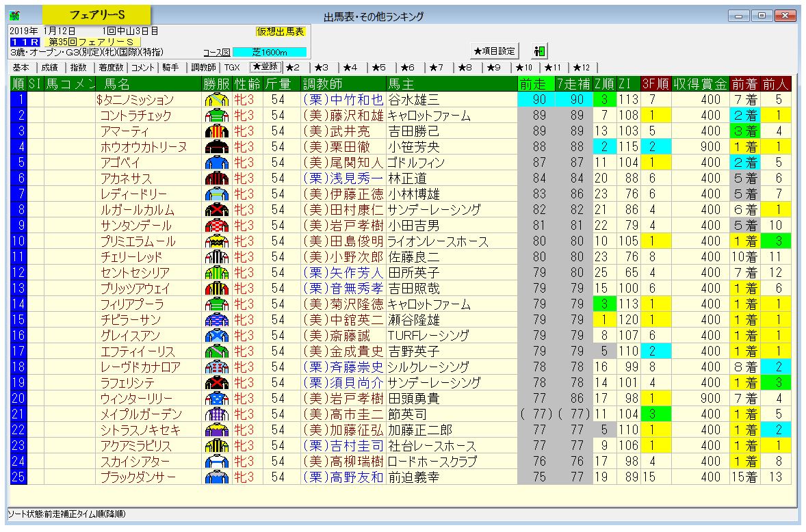Open the ★項目設定 settings button
Viewport: 806px width, 532px height.
(494, 51)
